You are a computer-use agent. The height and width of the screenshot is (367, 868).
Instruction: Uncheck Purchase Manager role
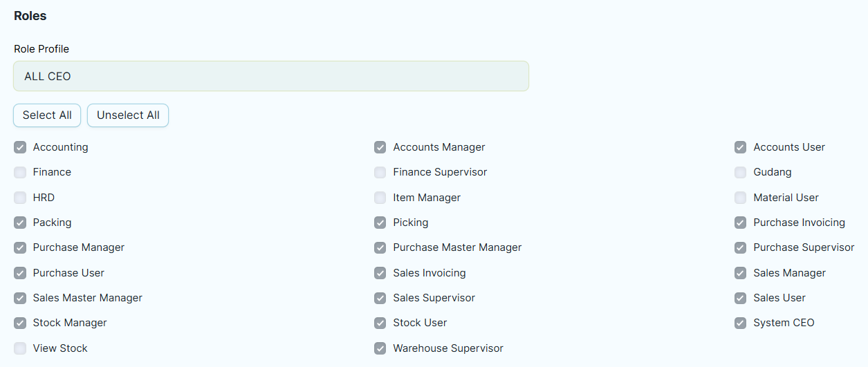coord(20,247)
